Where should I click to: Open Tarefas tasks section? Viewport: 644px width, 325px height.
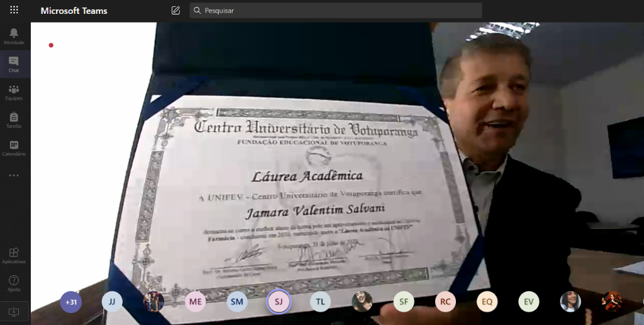14,120
